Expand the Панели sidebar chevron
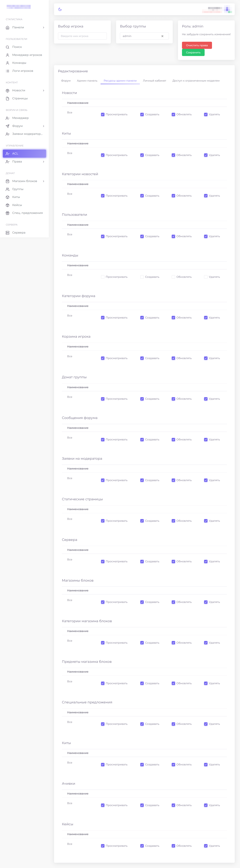 click(x=44, y=28)
